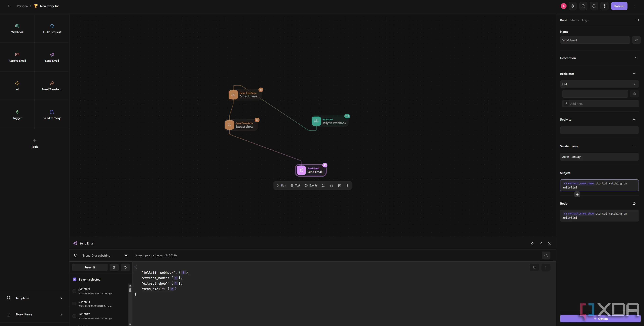The height and width of the screenshot is (326, 644).
Task: Click the trash icon in node toolbar
Action: (x=339, y=186)
